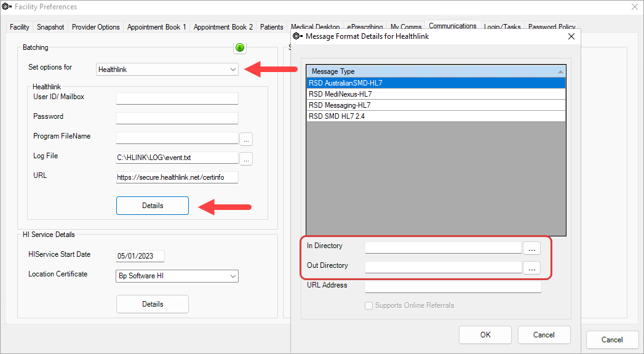
Task: Open the Set options for dropdown
Action: (167, 70)
